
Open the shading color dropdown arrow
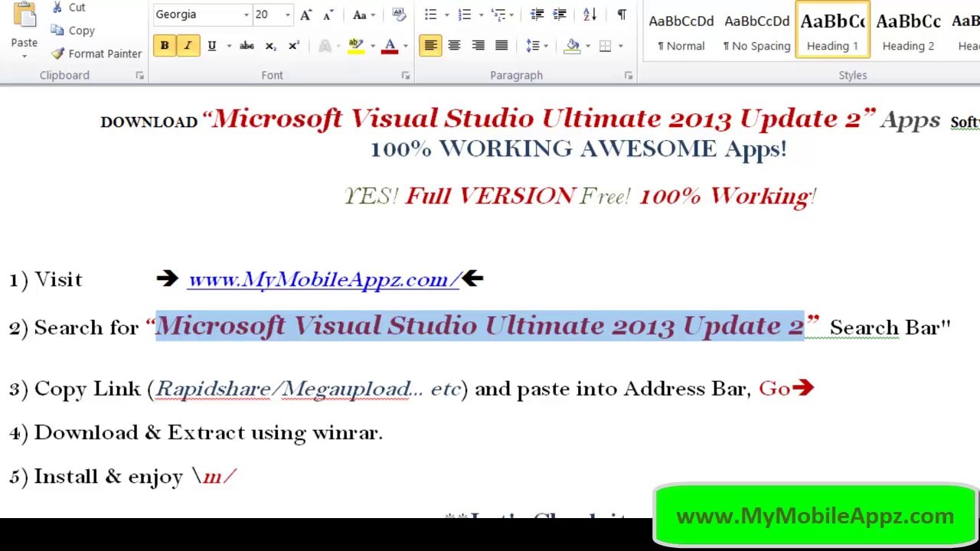[x=587, y=46]
